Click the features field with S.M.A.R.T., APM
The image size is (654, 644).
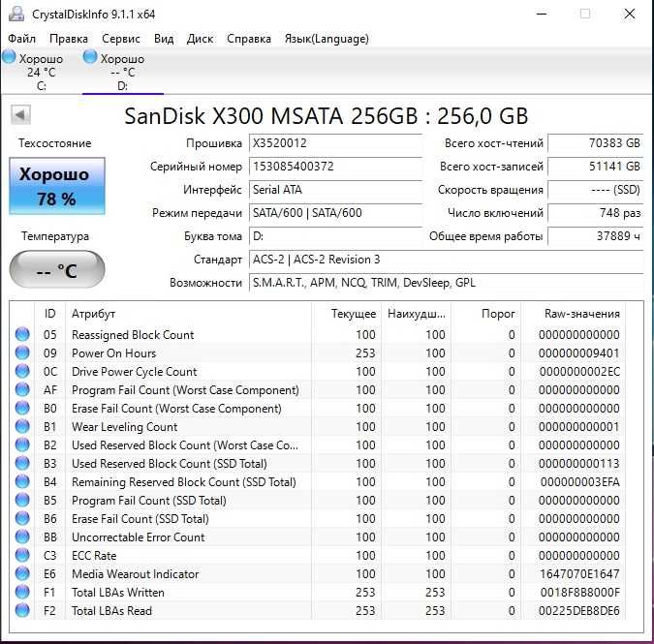point(447,283)
